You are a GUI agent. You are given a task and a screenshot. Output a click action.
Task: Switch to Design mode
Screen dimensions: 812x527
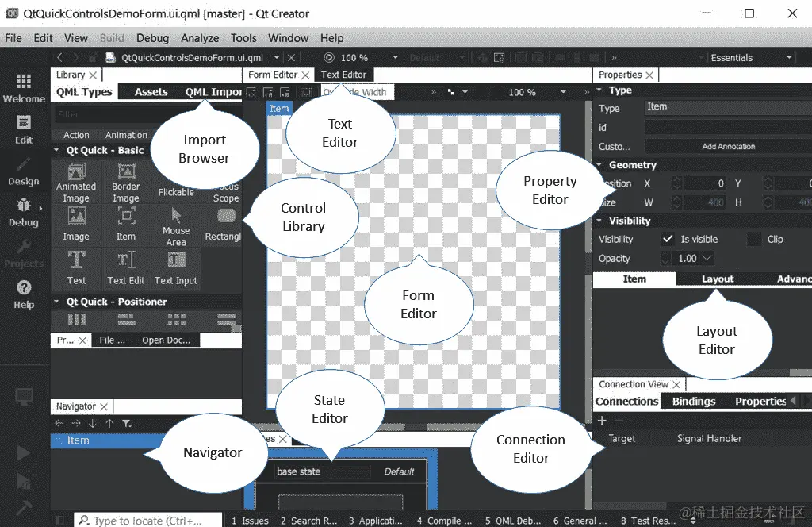point(24,172)
